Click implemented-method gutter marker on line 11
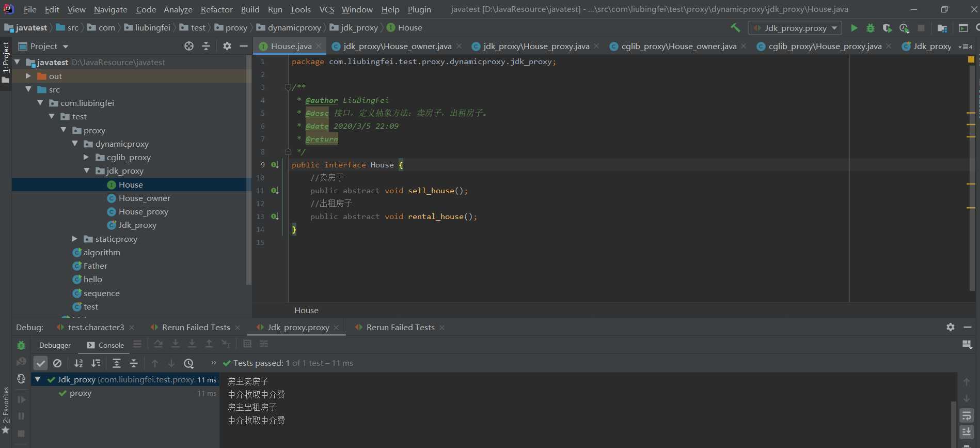The height and width of the screenshot is (448, 980). 275,191
